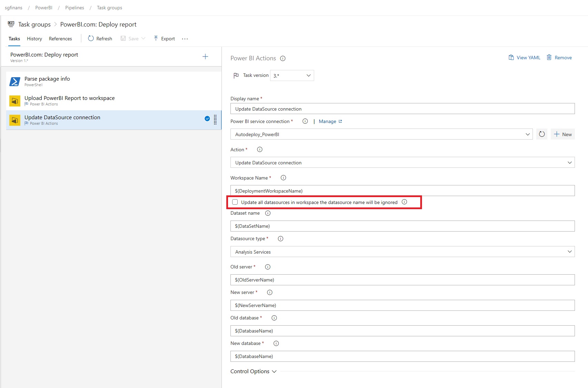Click the Power BI Actions icon on Upload task

[x=14, y=101]
